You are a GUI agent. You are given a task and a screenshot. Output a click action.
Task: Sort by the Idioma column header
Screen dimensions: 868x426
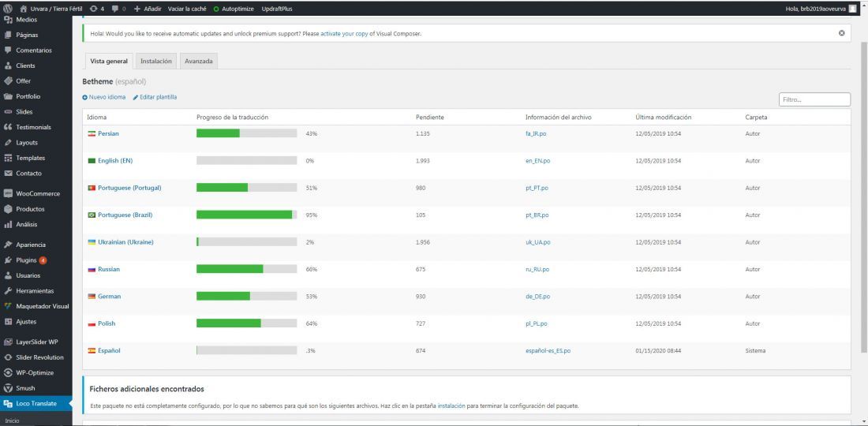97,118
